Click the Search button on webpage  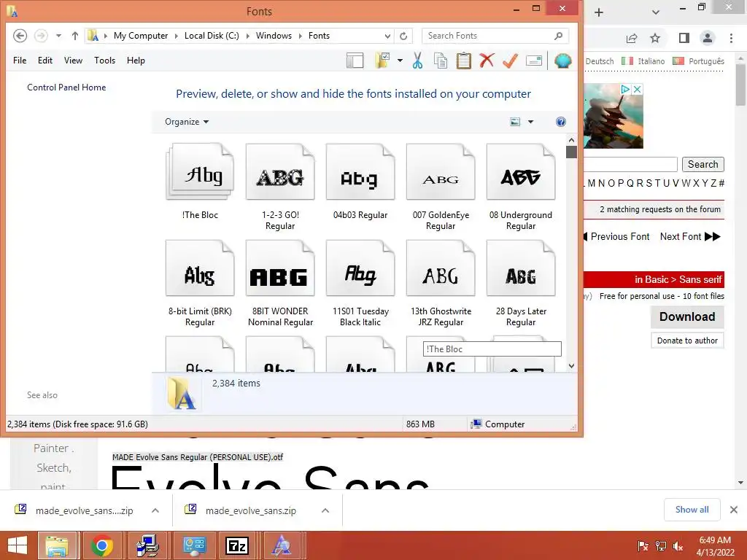point(703,164)
